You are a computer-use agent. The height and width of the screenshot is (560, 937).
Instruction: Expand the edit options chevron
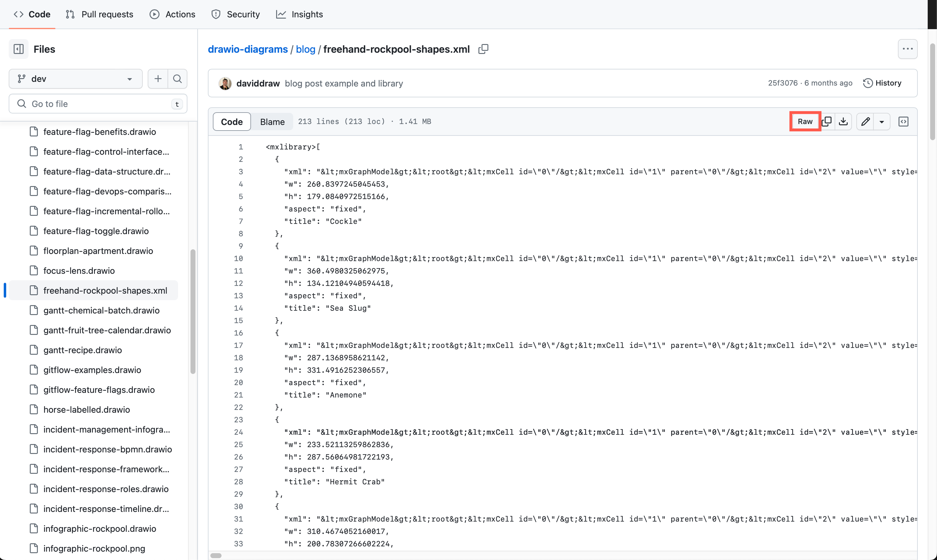pyautogui.click(x=882, y=121)
